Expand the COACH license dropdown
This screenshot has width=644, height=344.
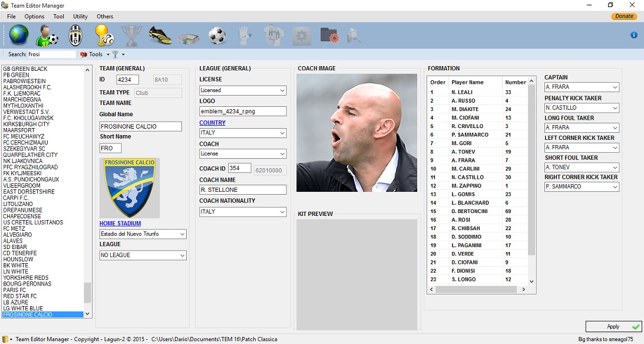coord(243,154)
